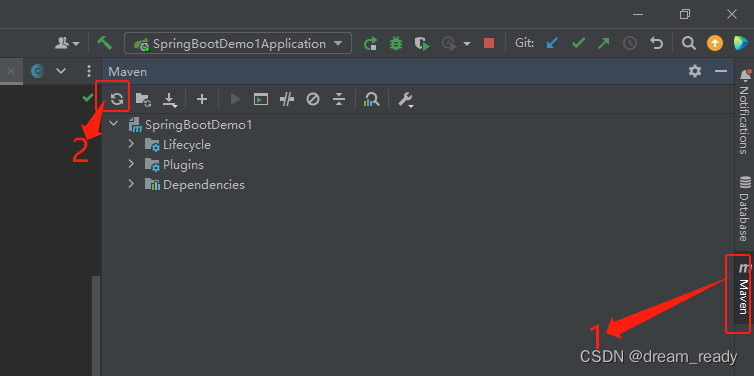This screenshot has height=376, width=754.
Task: Click Generate Sources and Update Folders icon
Action: pyautogui.click(x=143, y=99)
